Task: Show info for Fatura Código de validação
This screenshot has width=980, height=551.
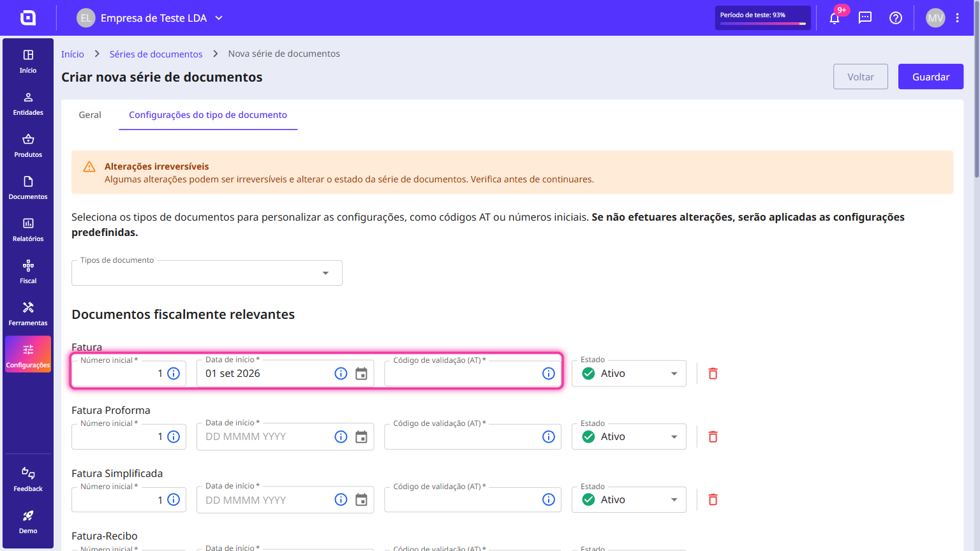Action: pos(549,374)
